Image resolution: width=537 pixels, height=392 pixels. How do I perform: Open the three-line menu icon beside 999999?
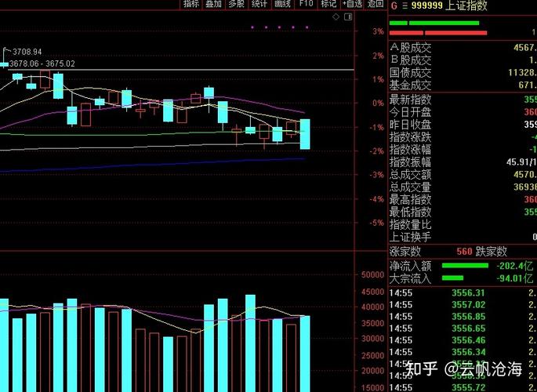405,5
